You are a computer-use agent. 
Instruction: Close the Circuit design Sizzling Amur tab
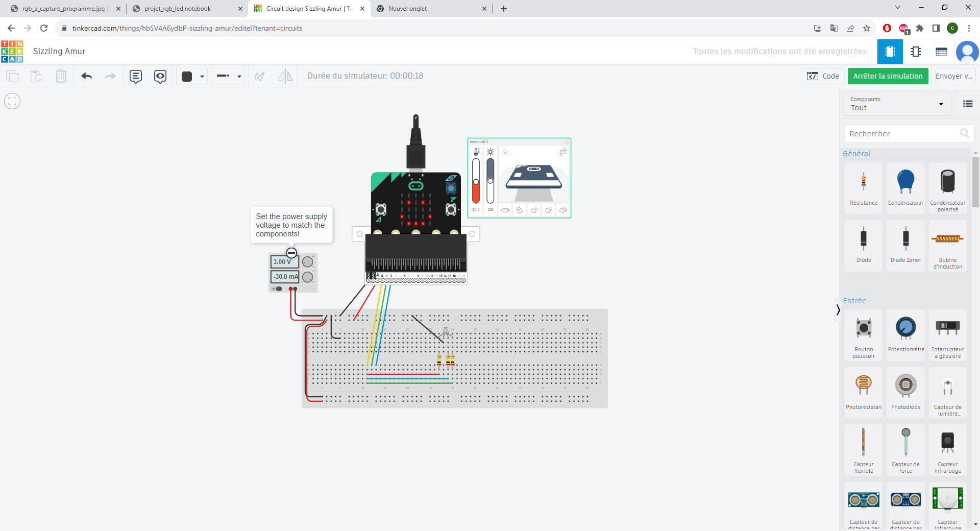362,9
